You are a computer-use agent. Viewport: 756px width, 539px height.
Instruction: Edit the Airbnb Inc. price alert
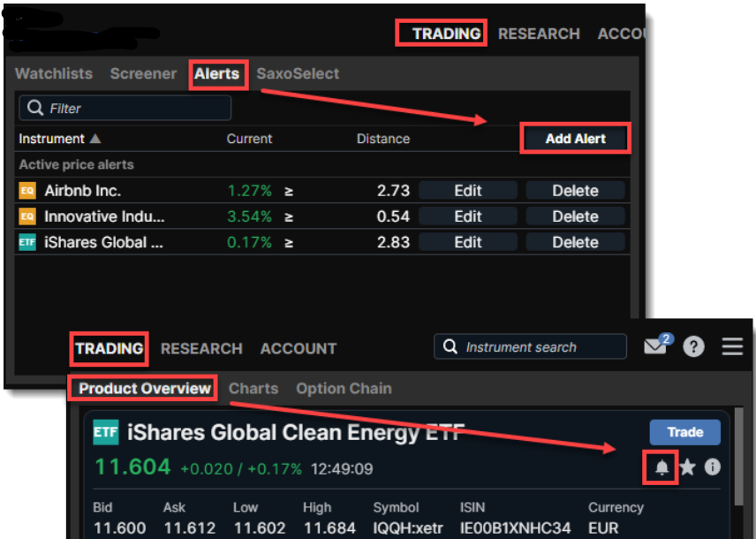tap(467, 190)
